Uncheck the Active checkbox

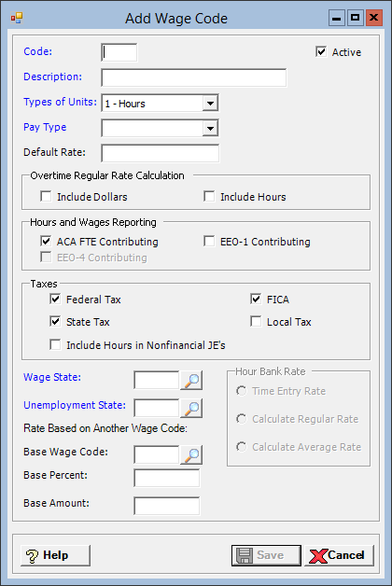[321, 51]
